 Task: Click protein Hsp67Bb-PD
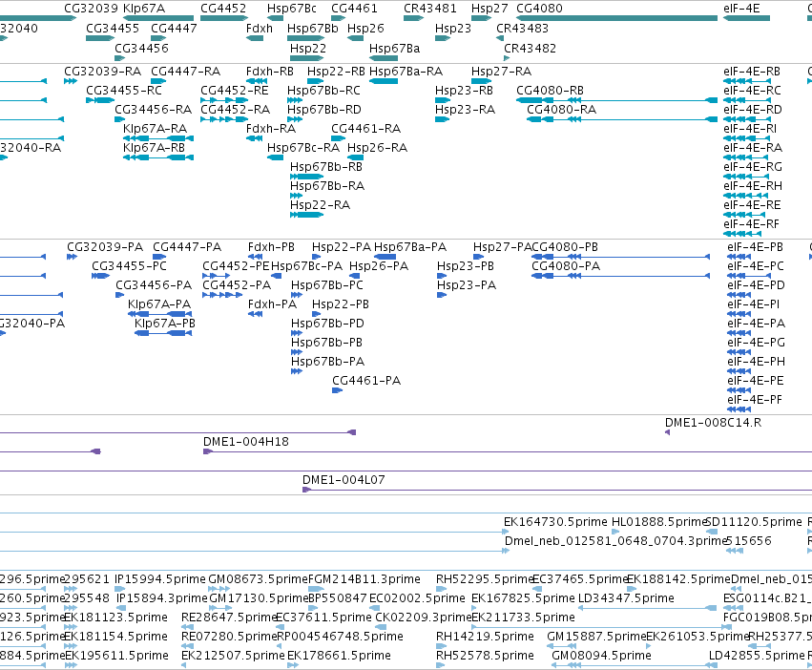pyautogui.click(x=327, y=324)
